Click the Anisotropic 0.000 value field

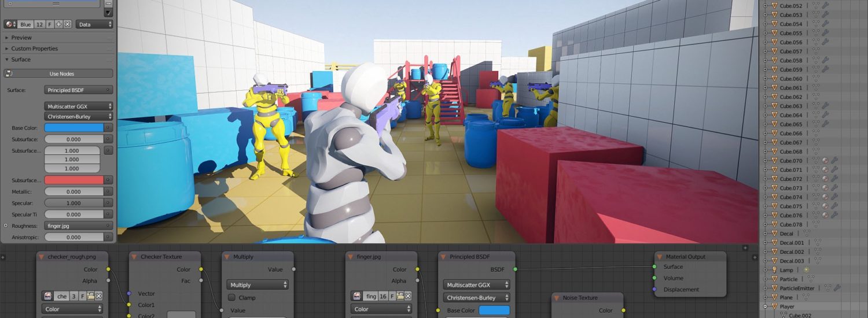click(73, 237)
